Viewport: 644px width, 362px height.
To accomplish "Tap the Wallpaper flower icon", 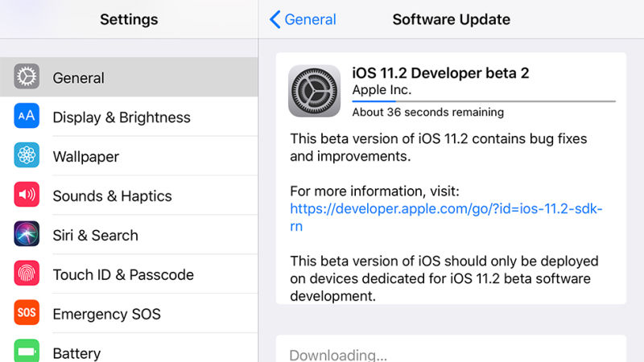I will (27, 155).
